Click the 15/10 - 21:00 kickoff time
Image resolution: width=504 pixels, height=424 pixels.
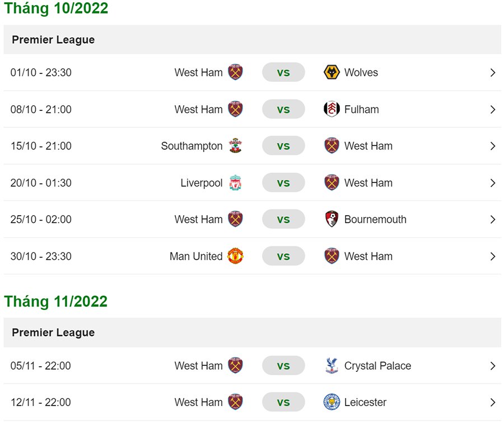41,146
